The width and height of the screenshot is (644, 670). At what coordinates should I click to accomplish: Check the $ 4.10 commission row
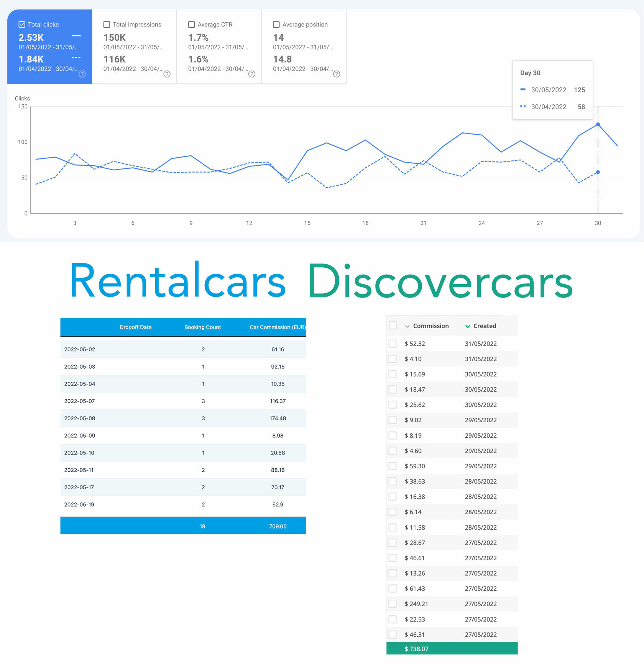[x=393, y=359]
